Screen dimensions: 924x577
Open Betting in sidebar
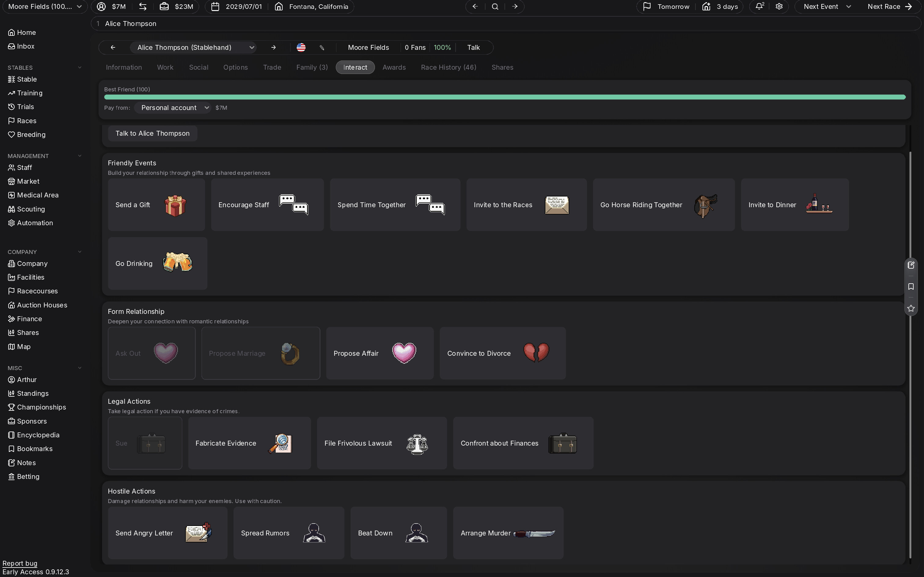(x=24, y=477)
